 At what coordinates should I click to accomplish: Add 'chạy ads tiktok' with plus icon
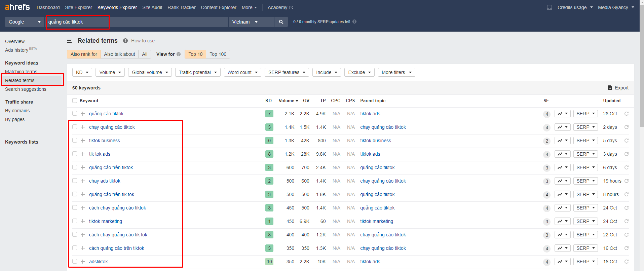(83, 181)
